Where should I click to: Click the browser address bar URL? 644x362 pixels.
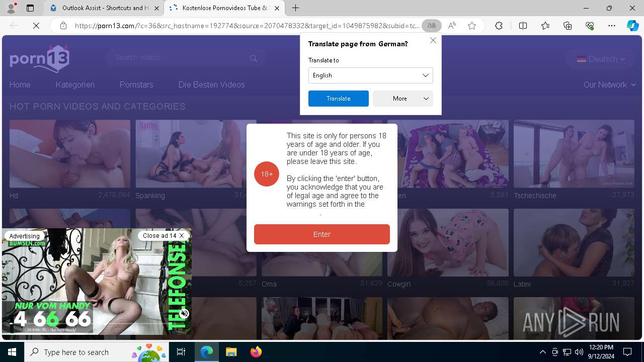[247, 26]
